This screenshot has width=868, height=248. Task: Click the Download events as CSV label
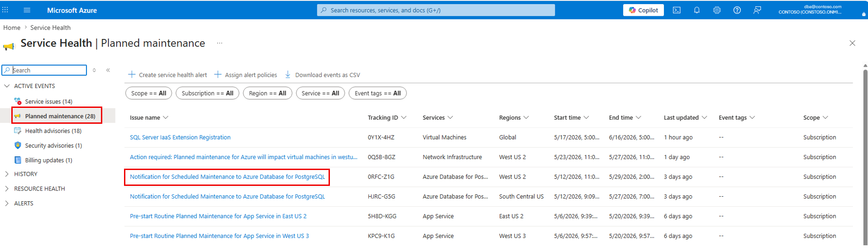pos(328,75)
